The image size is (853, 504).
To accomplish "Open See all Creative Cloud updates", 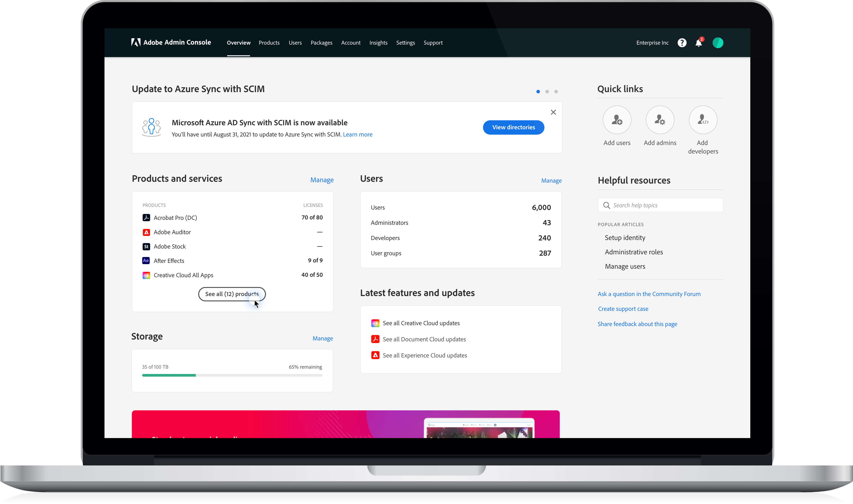I will click(x=421, y=323).
